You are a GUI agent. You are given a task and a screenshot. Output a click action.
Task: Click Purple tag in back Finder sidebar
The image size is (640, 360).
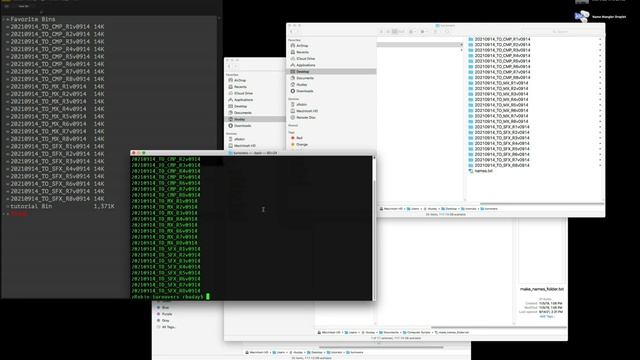[x=164, y=314]
